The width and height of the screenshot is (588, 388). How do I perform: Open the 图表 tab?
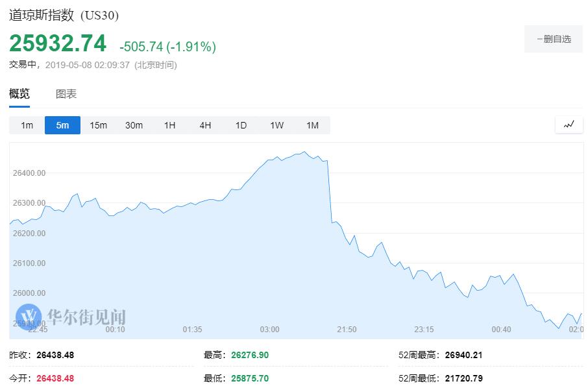(66, 94)
